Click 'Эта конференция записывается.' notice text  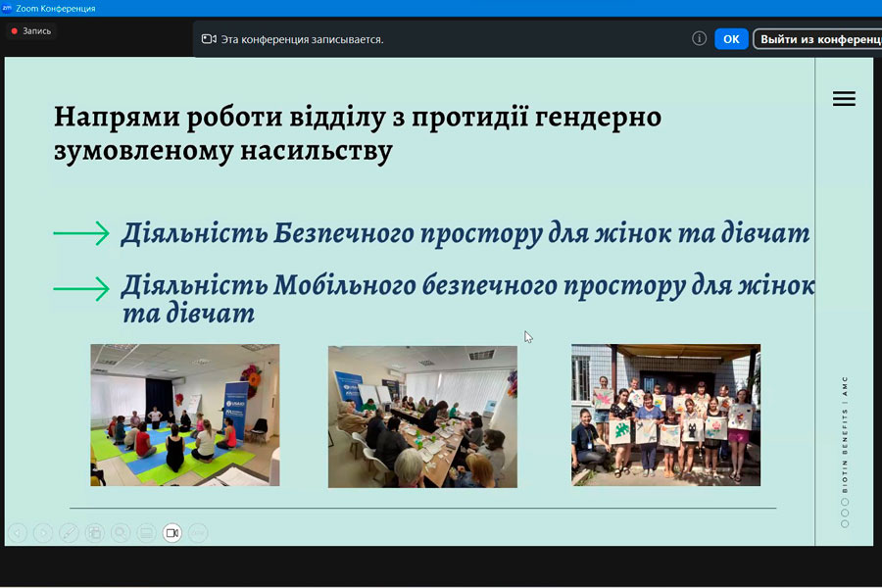[302, 40]
